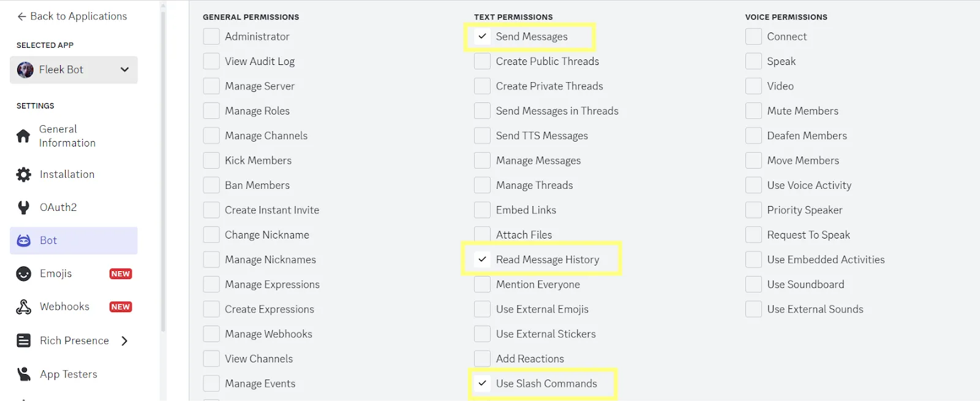
Task: Open the Installation settings page
Action: point(67,175)
